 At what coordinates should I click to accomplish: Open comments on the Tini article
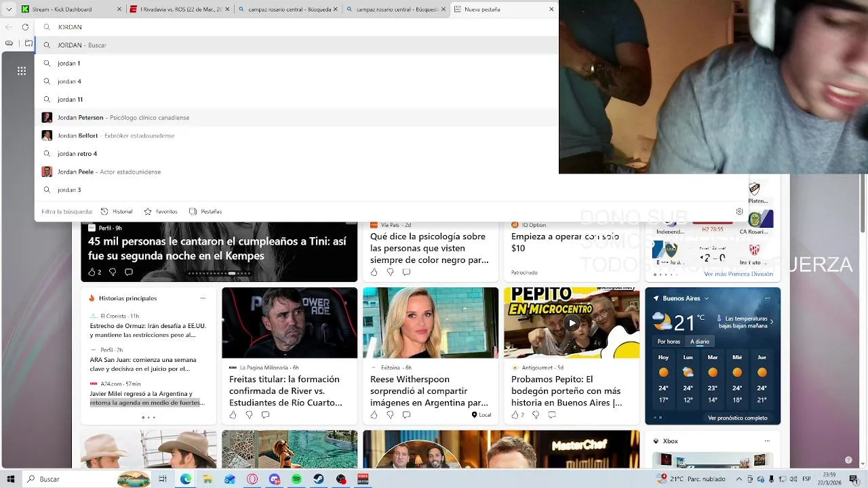(129, 272)
